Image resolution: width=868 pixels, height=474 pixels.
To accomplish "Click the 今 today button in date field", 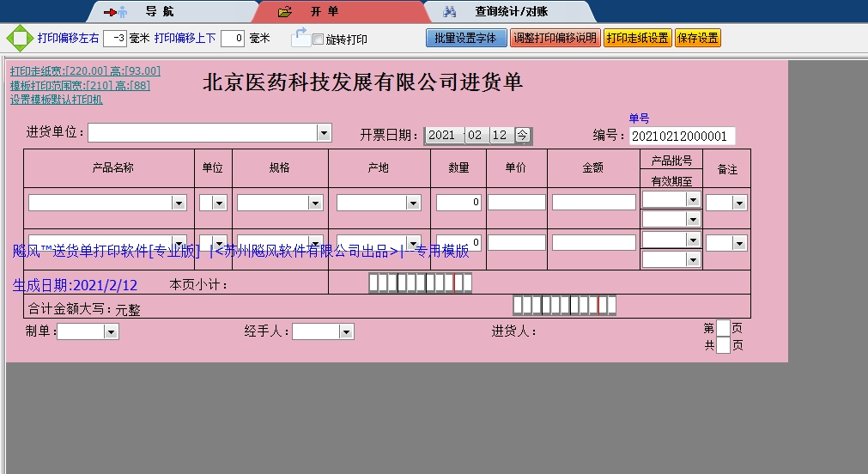I will (523, 136).
